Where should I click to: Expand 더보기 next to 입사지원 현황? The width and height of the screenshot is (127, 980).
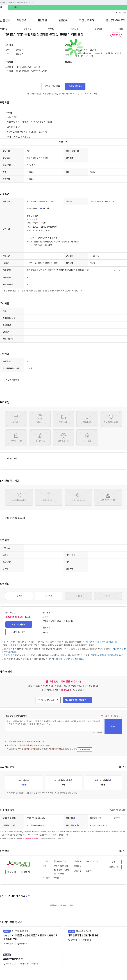tap(122, 767)
